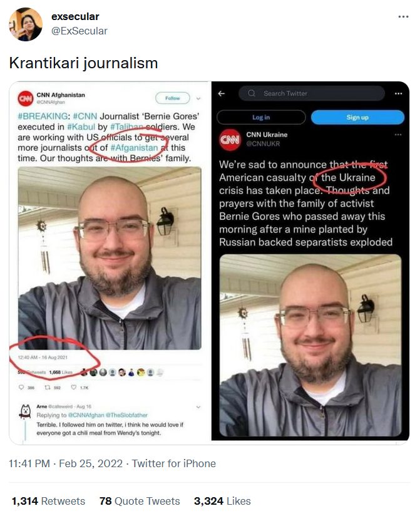Open @ExSecular handle link
Image resolution: width=420 pixels, height=516 pixels.
click(x=79, y=31)
